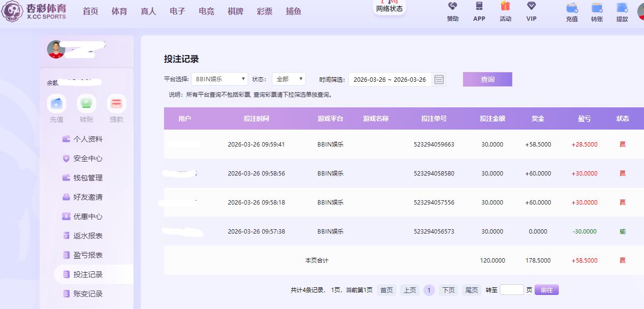Open the 体育 menu in top navigation
The height and width of the screenshot is (309, 644).
click(120, 11)
